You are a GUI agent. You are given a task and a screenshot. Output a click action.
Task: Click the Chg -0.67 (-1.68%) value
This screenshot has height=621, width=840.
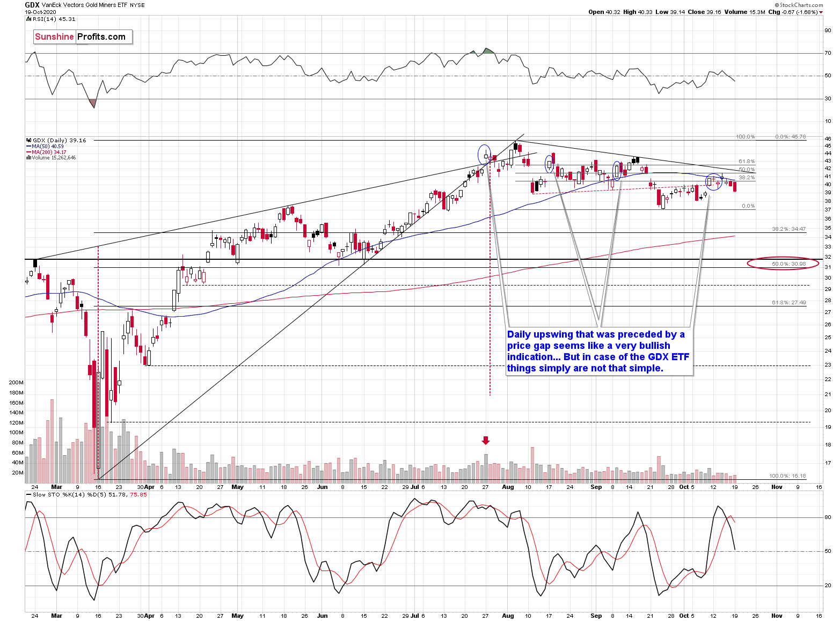click(x=792, y=12)
